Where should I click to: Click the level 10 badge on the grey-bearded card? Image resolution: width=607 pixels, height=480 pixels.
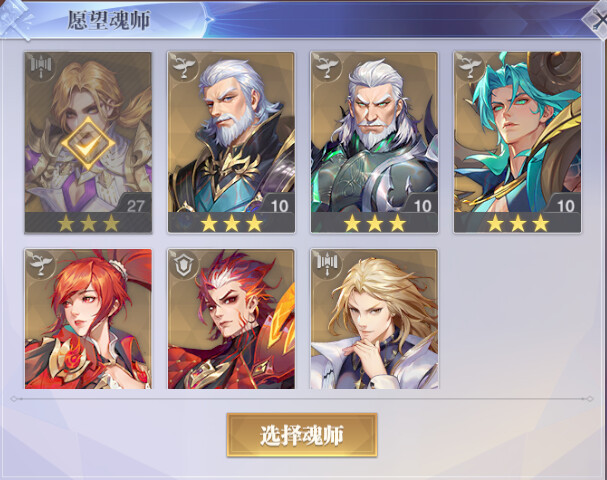point(278,205)
